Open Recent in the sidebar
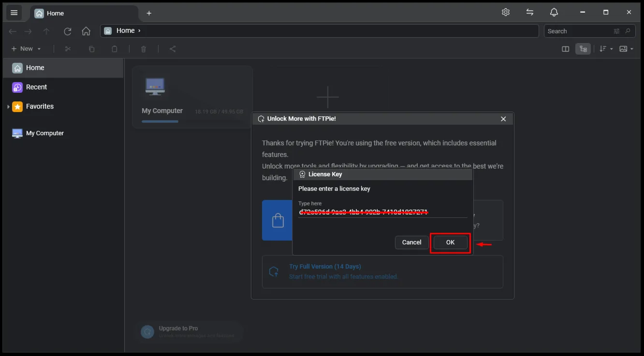 63,87
